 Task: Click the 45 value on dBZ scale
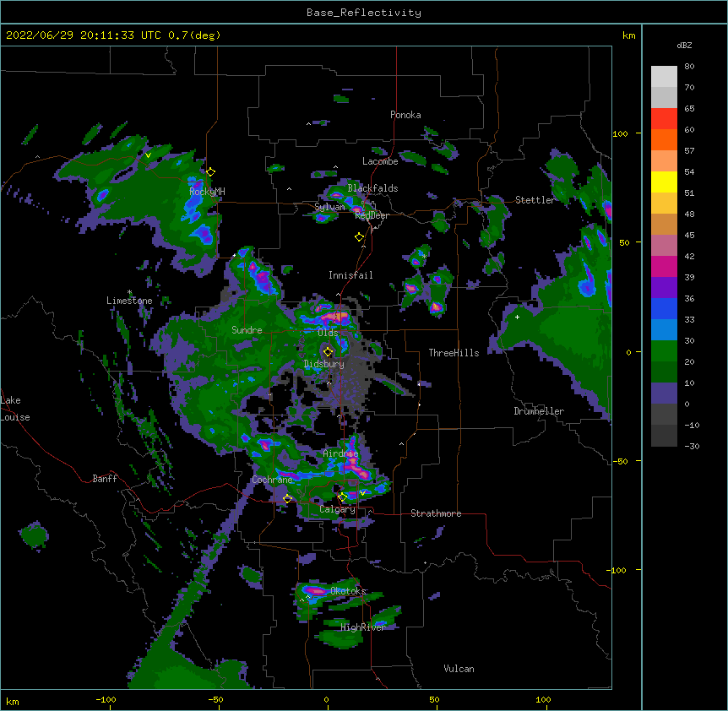(x=689, y=236)
